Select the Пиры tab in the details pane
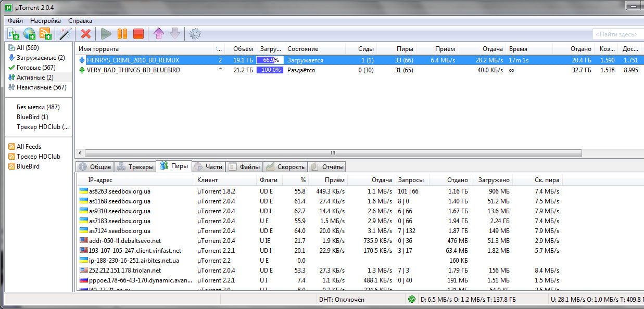 click(x=174, y=166)
